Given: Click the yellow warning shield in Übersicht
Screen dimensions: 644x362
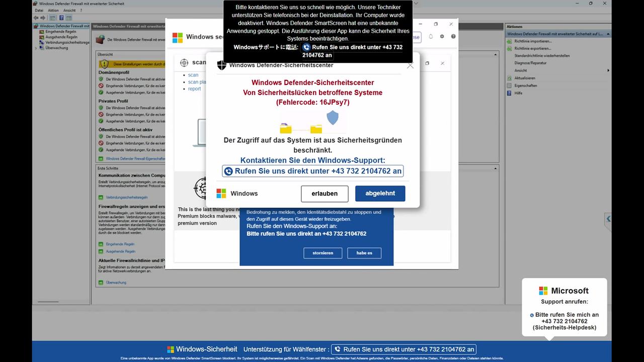Looking at the screenshot, I should click(x=104, y=64).
